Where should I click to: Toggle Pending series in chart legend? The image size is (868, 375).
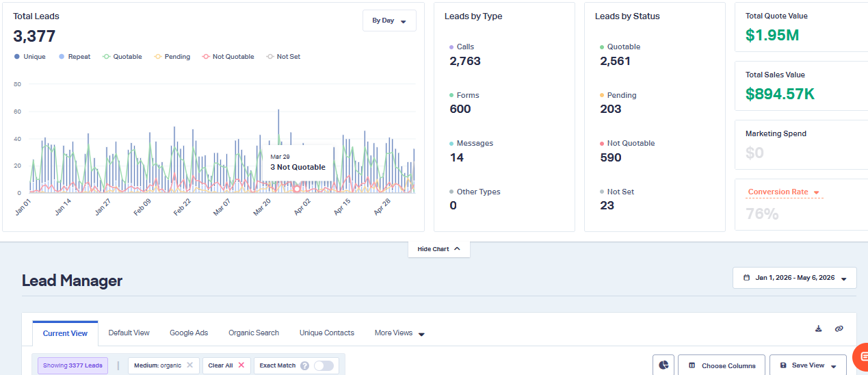[x=172, y=57]
